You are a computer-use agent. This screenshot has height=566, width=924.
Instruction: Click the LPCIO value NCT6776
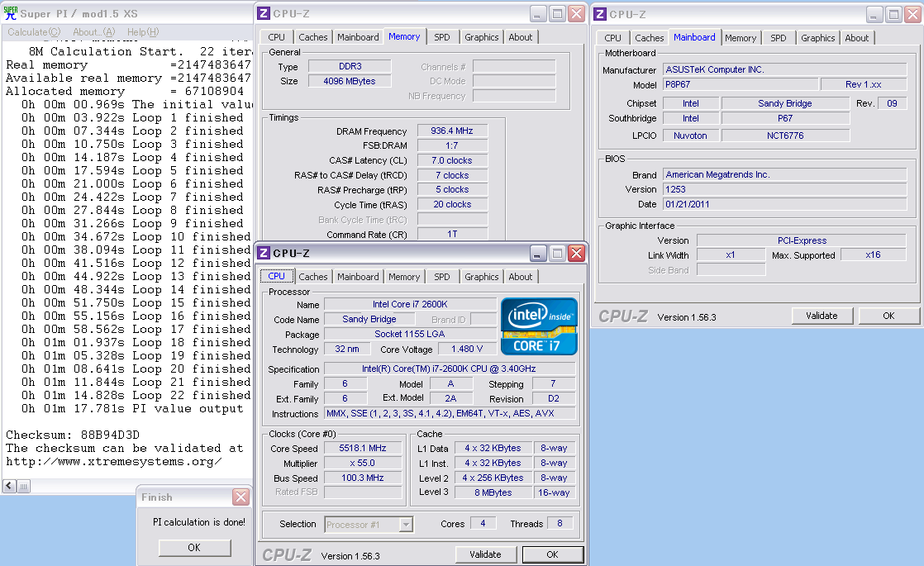coord(785,136)
